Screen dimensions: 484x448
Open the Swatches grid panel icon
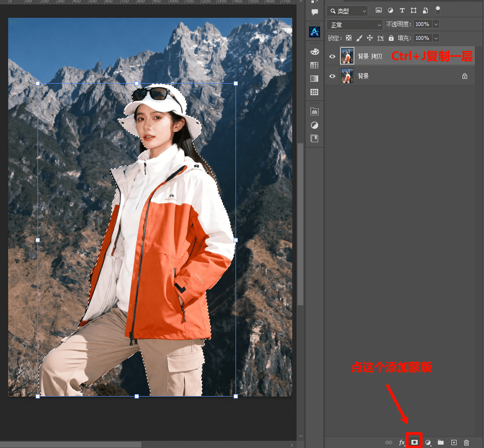tap(314, 65)
